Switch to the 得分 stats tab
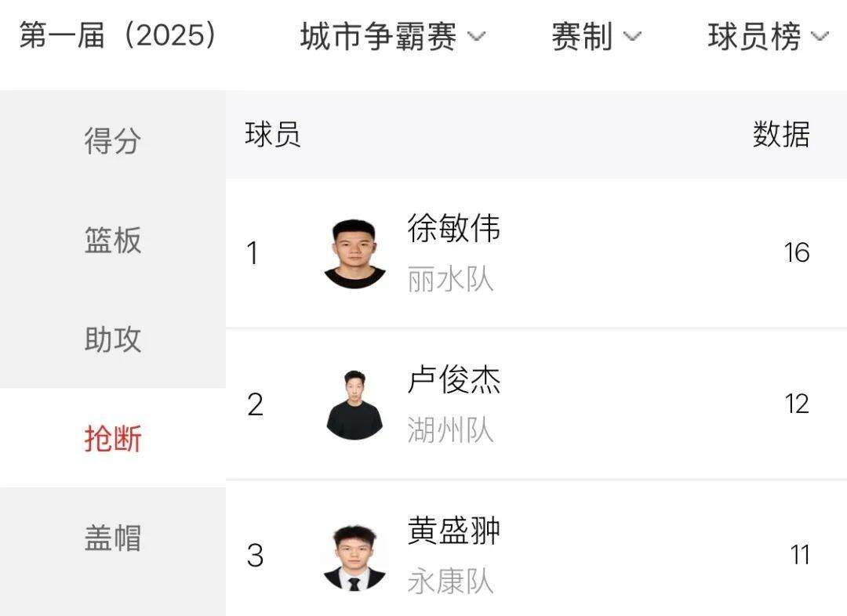 (x=113, y=140)
